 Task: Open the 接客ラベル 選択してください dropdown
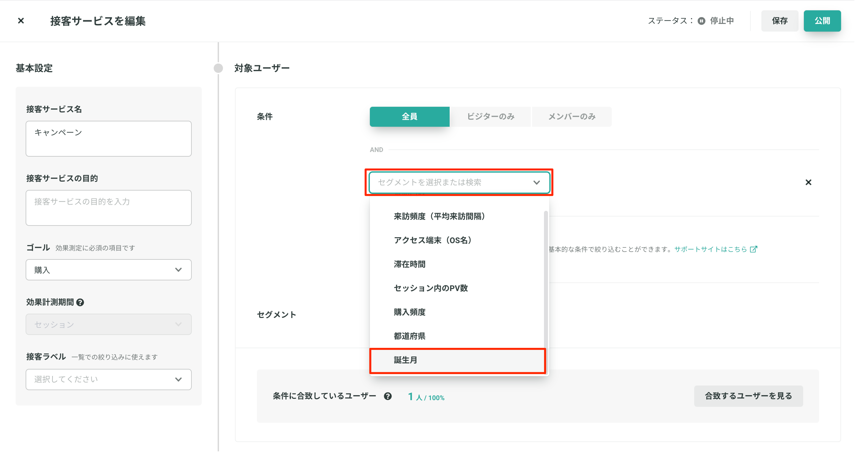[x=108, y=380]
